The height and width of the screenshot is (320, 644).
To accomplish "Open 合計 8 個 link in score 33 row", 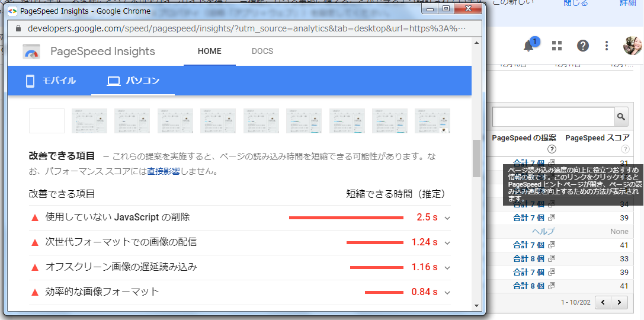I will pos(529,259).
